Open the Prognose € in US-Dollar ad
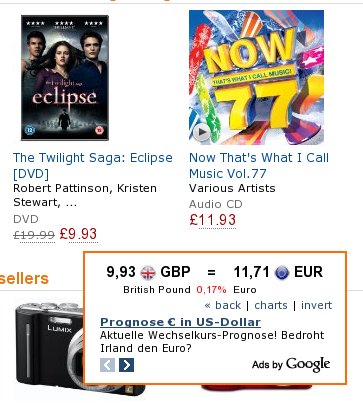 coord(180,322)
